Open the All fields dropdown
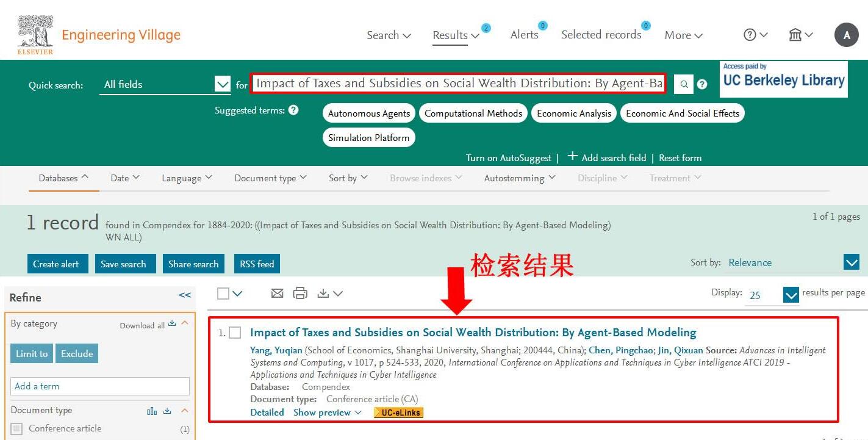 pyautogui.click(x=165, y=84)
